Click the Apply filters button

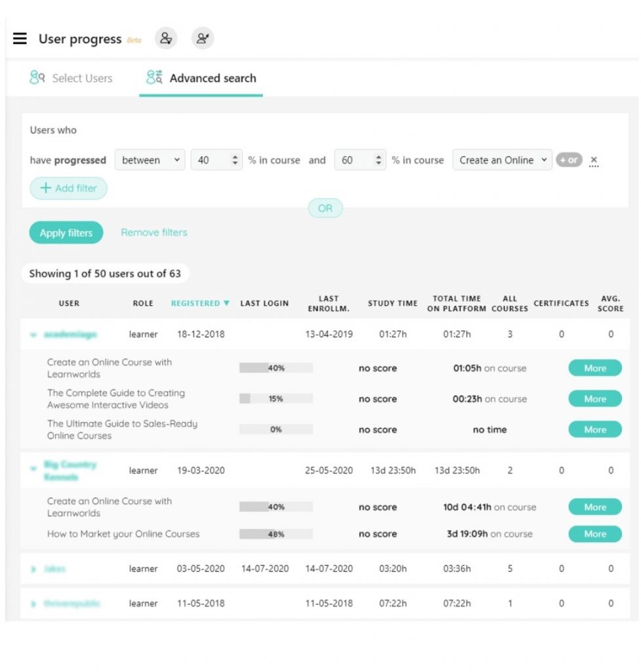(x=66, y=233)
